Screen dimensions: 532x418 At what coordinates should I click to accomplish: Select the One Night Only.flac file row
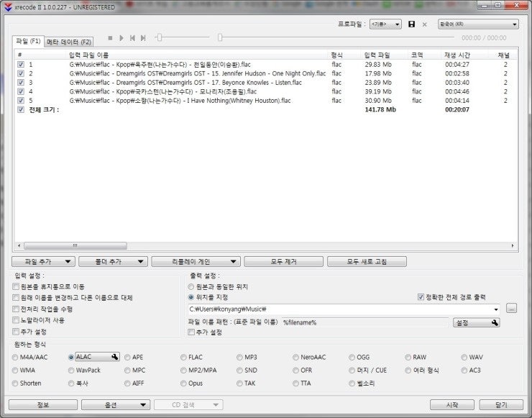point(266,73)
